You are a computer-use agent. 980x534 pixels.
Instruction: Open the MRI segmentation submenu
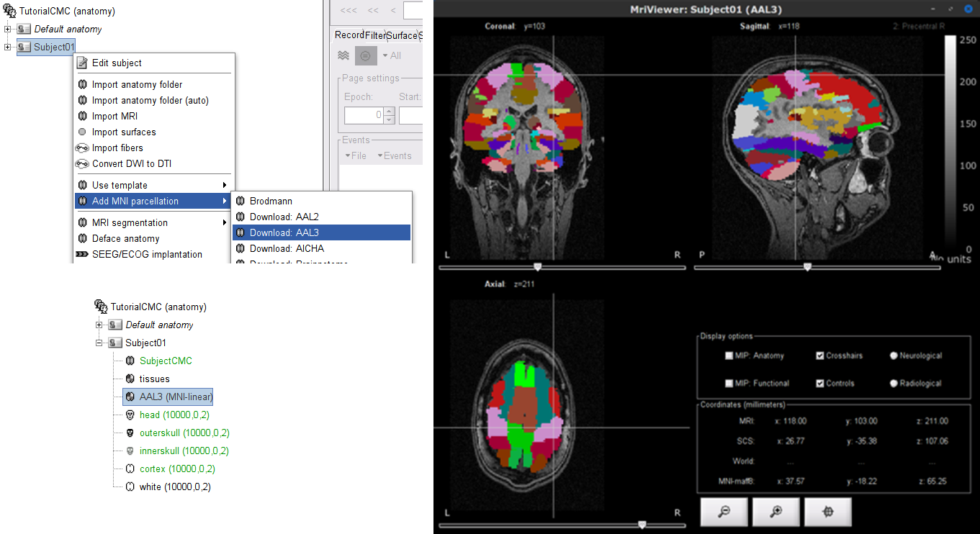(x=154, y=222)
